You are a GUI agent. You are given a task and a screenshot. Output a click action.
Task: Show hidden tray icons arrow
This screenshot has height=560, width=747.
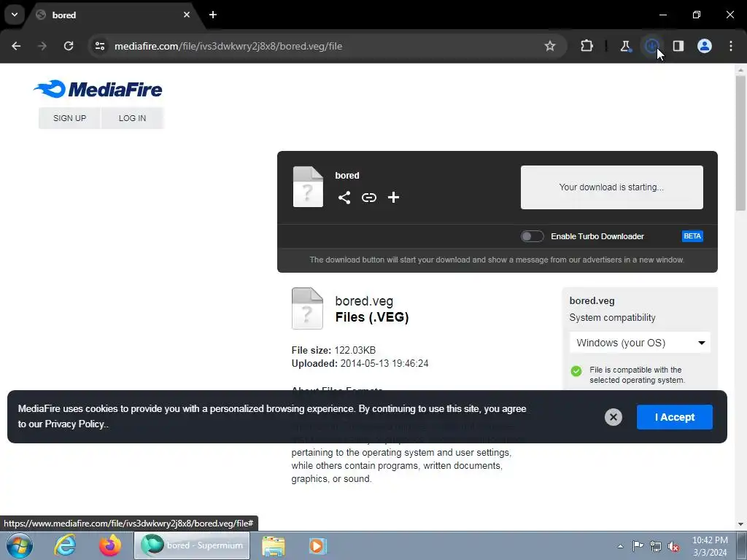tap(620, 546)
